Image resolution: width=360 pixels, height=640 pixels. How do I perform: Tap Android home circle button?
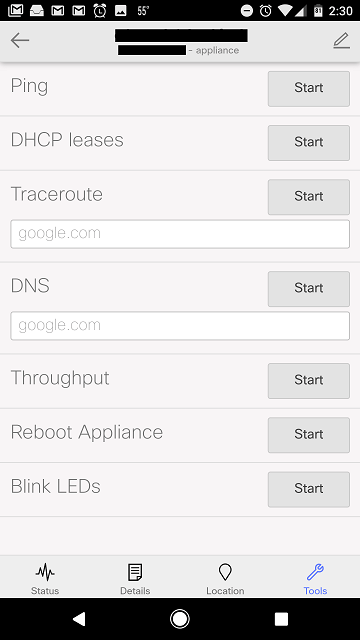point(180,619)
